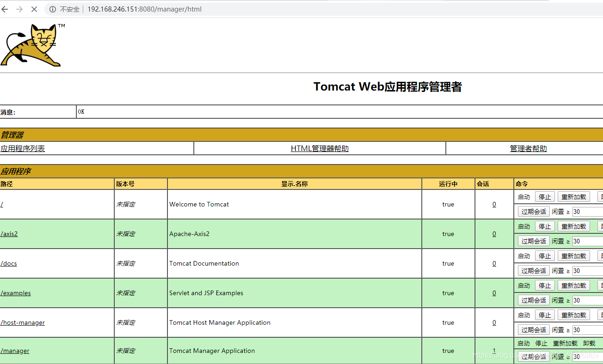Click 停止 button for root app
603x364 pixels.
(x=545, y=197)
